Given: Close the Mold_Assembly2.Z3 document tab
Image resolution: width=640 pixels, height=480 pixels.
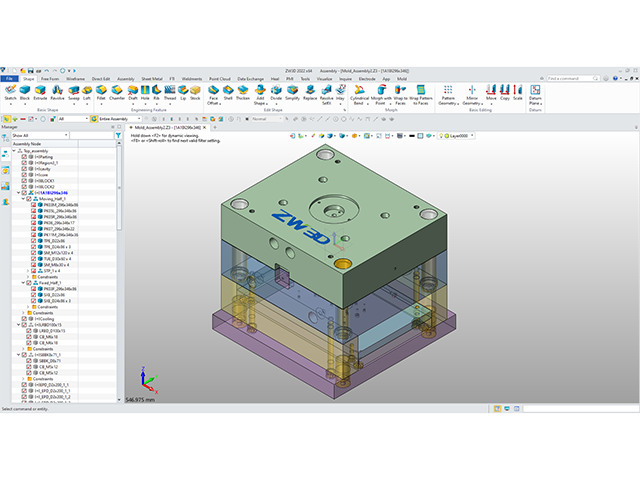Looking at the screenshot, I should pos(205,127).
